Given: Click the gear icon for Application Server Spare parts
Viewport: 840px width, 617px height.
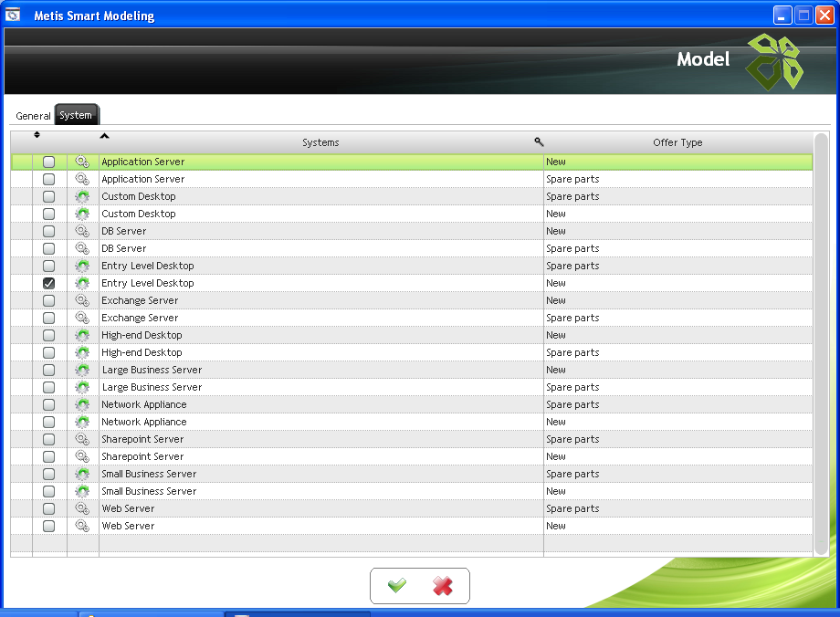Looking at the screenshot, I should pos(82,179).
